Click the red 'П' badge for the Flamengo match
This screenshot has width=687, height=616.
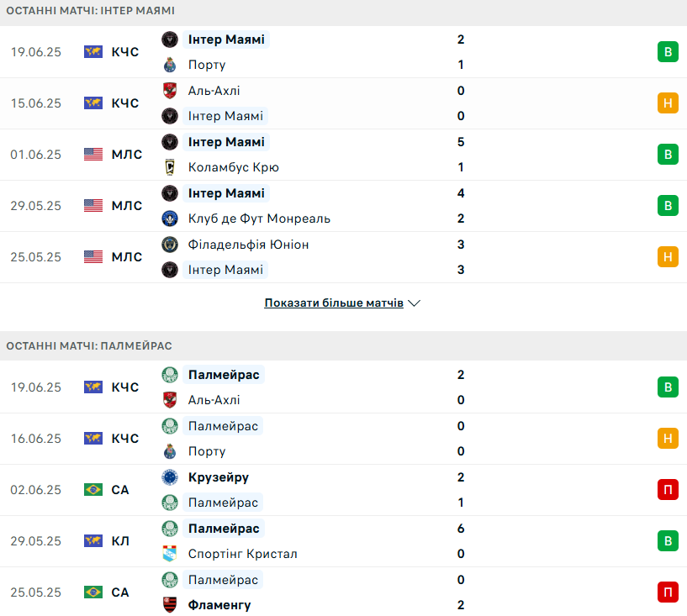(668, 592)
